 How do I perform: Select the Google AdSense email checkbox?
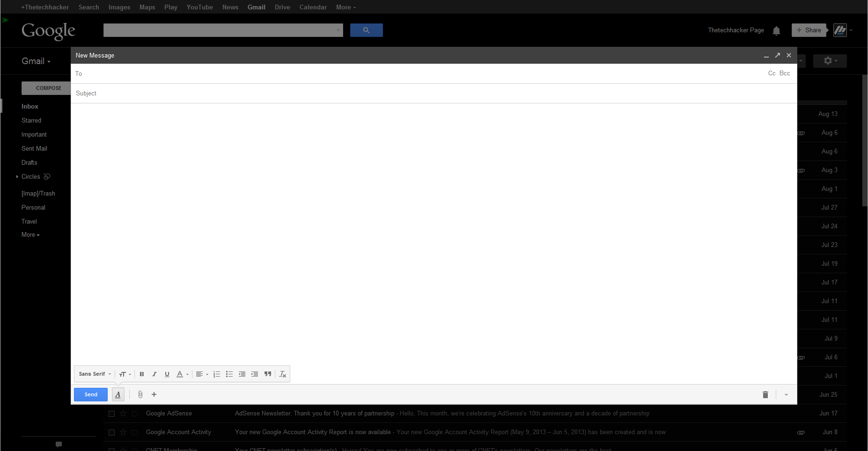111,414
